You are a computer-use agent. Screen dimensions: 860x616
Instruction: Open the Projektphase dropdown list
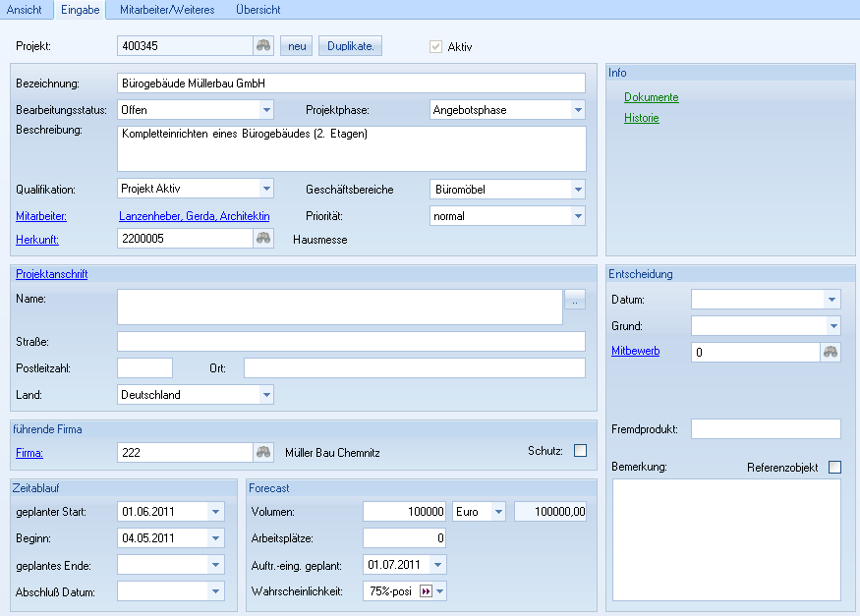tap(578, 110)
